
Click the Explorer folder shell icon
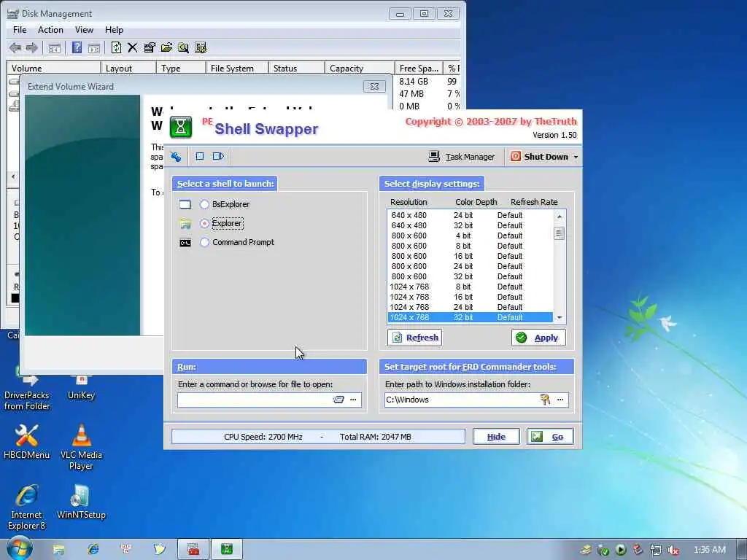(x=185, y=224)
